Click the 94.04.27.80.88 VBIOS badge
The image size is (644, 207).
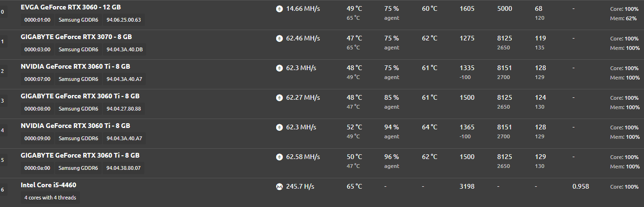(124, 109)
